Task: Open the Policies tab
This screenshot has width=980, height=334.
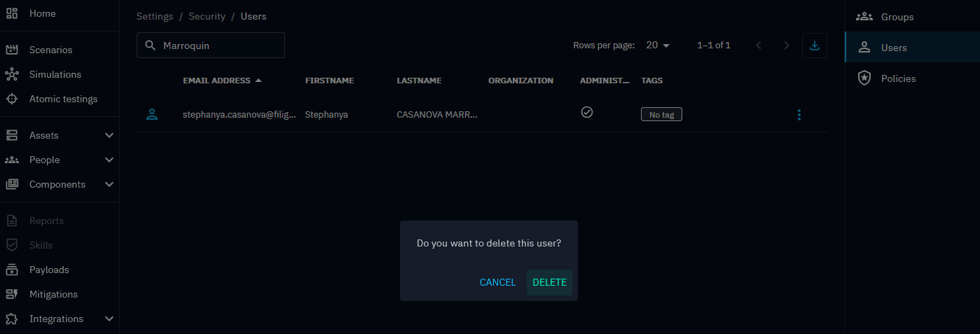Action: click(x=898, y=79)
